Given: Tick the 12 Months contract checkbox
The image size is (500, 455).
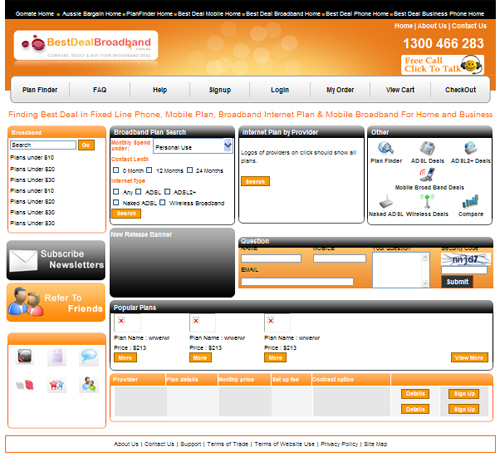Looking at the screenshot, I should pos(149,170).
